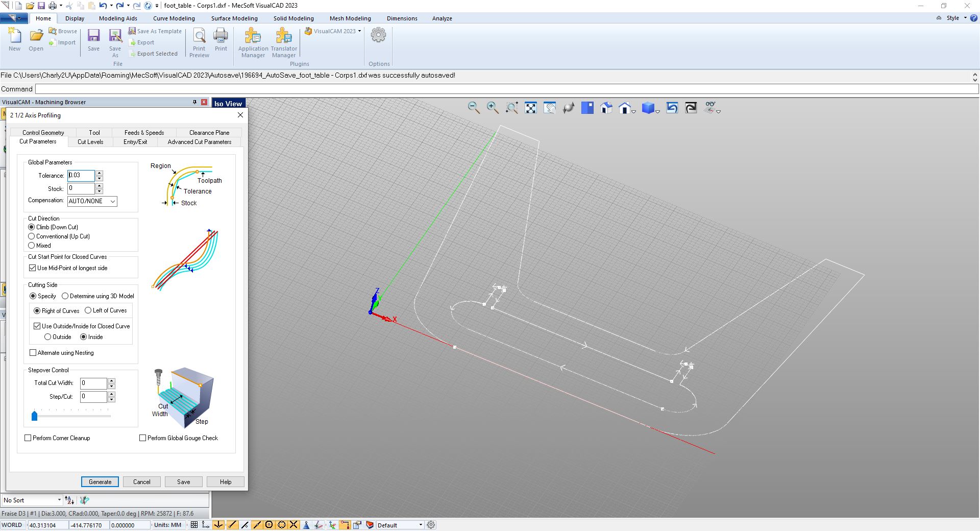Click the sort order icon beside No Sort
Screen dimensions: 980x531
[69, 500]
